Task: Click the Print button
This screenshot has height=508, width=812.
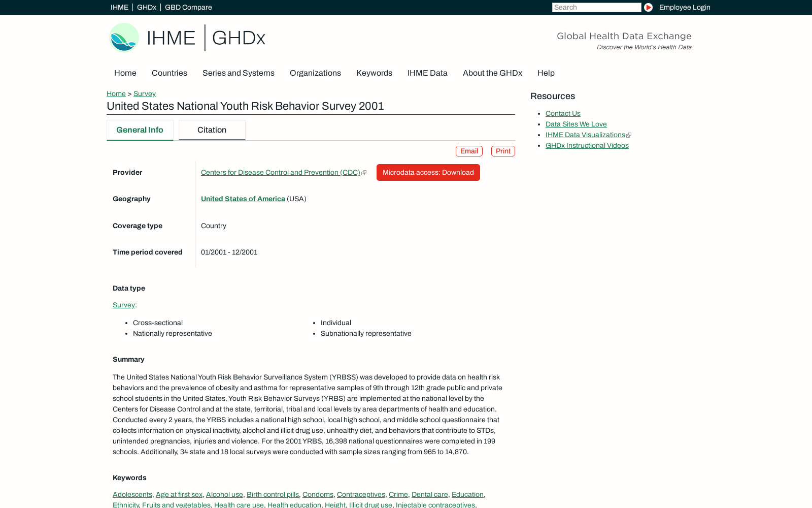Action: coord(503,151)
